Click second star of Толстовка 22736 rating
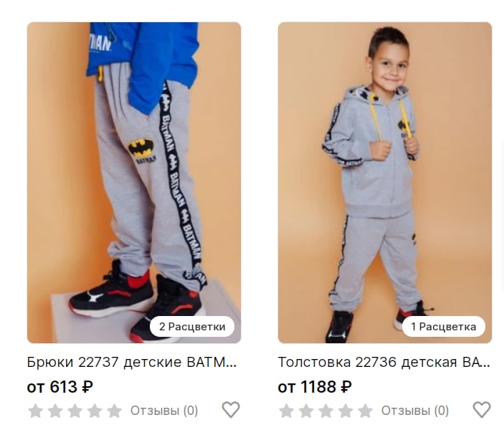This screenshot has width=504, height=440. [306, 411]
